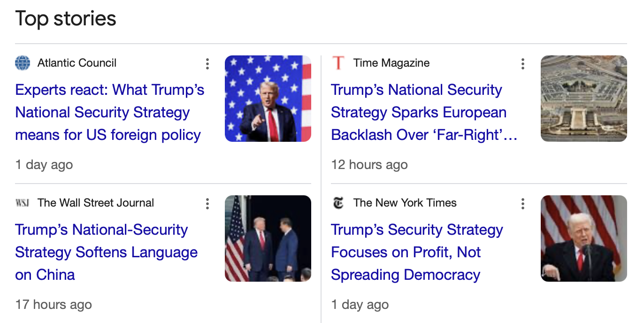Click The New York Times logo icon
The image size is (644, 323).
coord(338,203)
